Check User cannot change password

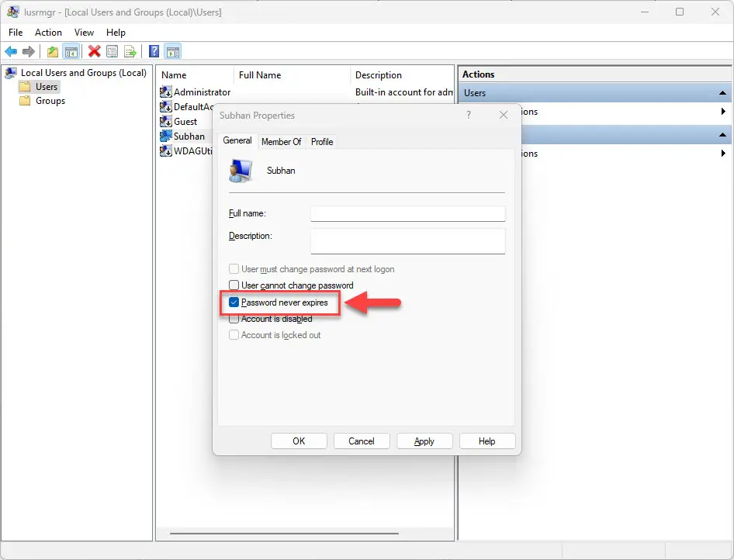point(234,285)
